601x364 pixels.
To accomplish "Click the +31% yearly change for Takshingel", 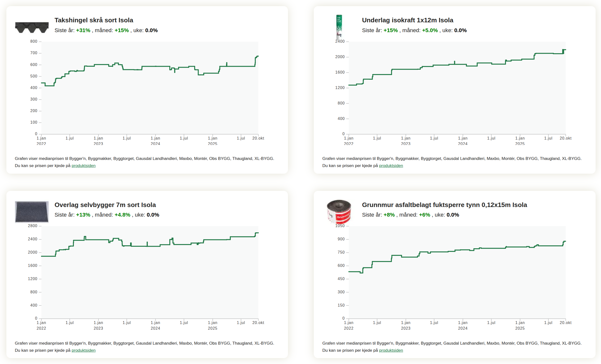I will (x=83, y=30).
